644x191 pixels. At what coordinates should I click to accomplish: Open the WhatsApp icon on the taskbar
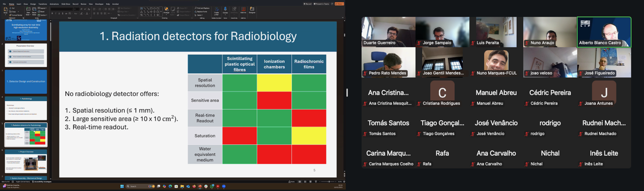click(x=212, y=186)
